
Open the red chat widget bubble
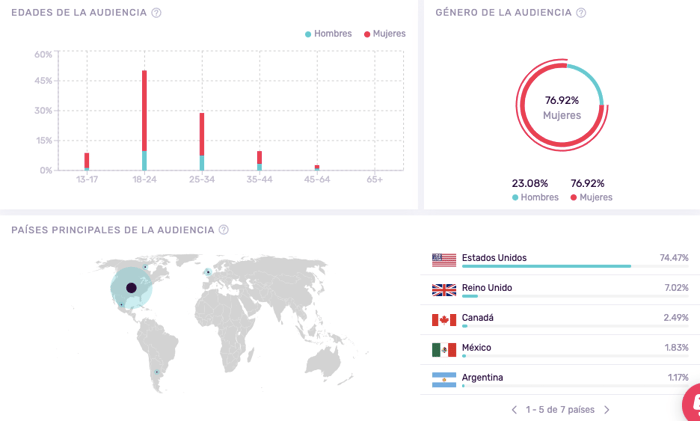[x=692, y=404]
